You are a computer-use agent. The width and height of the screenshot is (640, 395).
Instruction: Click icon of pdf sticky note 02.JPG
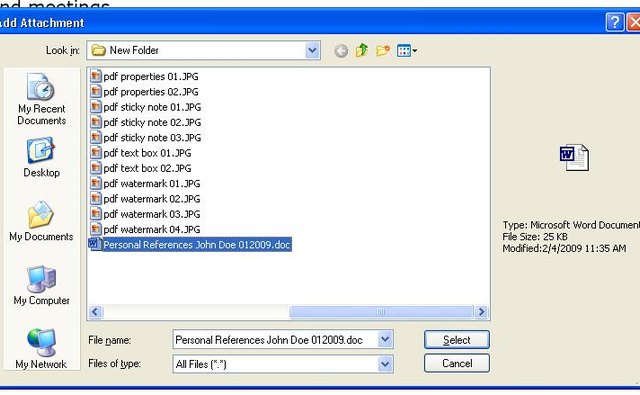[96, 122]
